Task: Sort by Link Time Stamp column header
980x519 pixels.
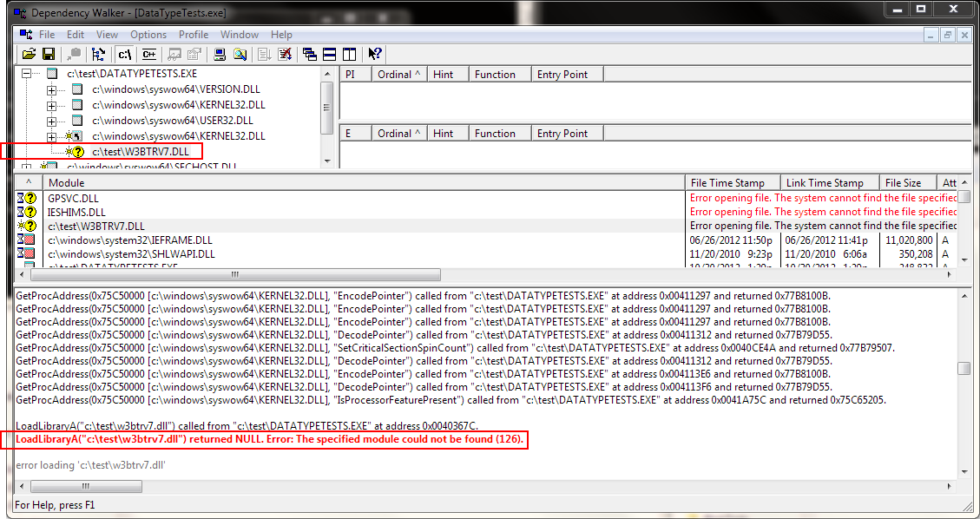Action: [831, 183]
